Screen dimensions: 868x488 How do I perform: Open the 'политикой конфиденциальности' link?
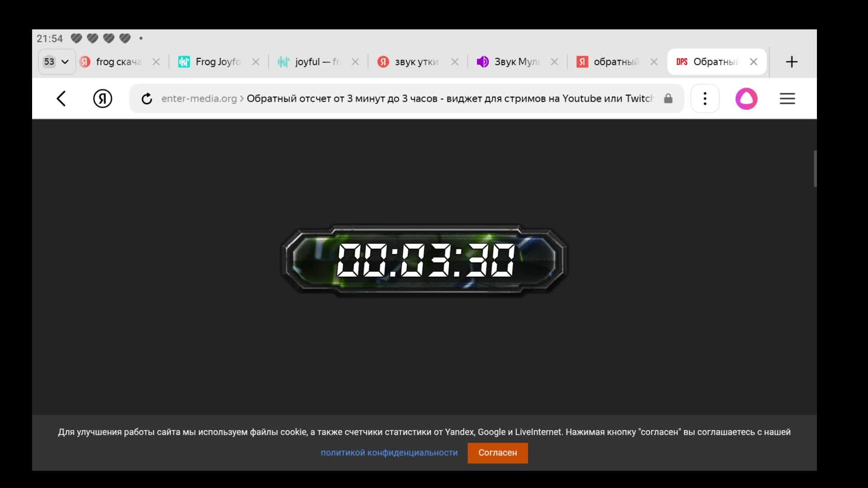(x=389, y=453)
